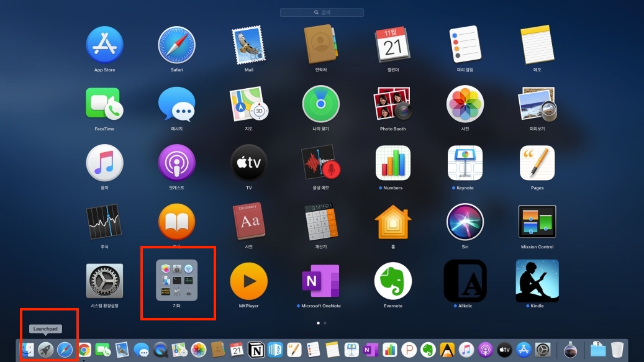Open the 계산기 (Calculator) app
The height and width of the screenshot is (362, 644).
coord(321,222)
